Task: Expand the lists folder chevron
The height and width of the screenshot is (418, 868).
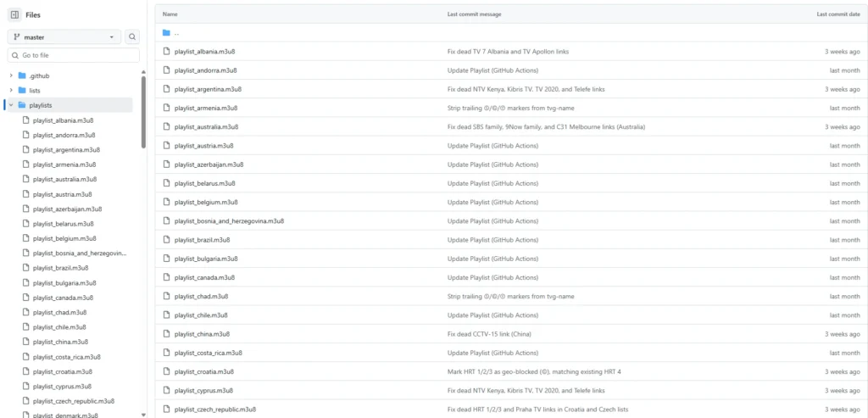Action: pyautogui.click(x=11, y=90)
